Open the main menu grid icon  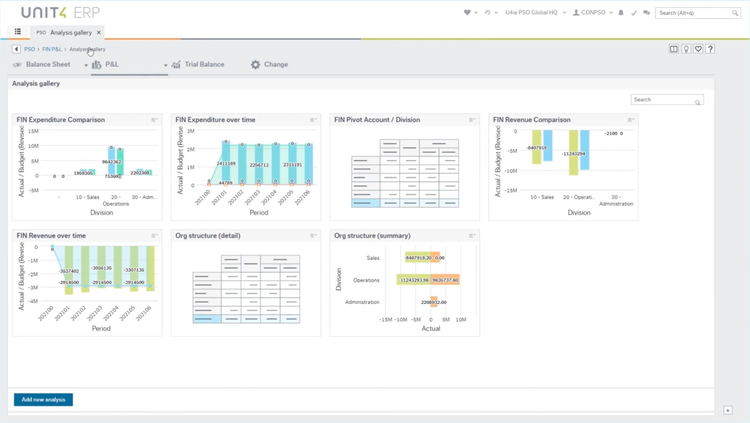pyautogui.click(x=18, y=32)
